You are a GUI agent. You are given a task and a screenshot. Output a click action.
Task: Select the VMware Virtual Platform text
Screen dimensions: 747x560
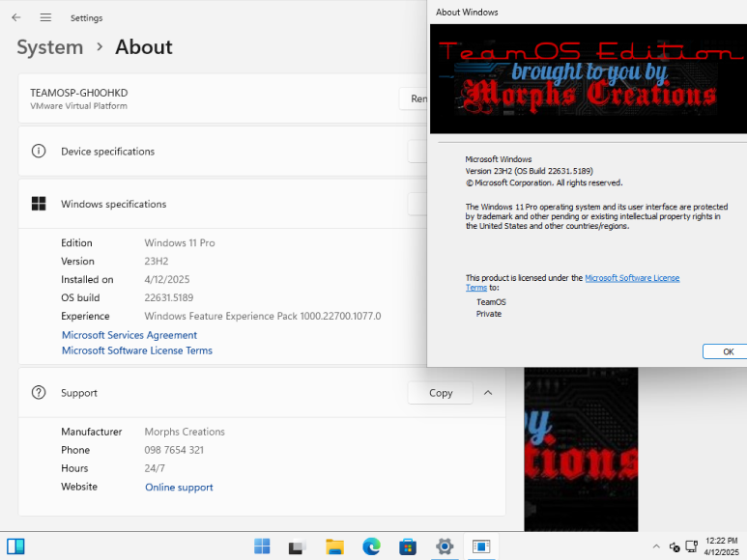click(x=78, y=106)
